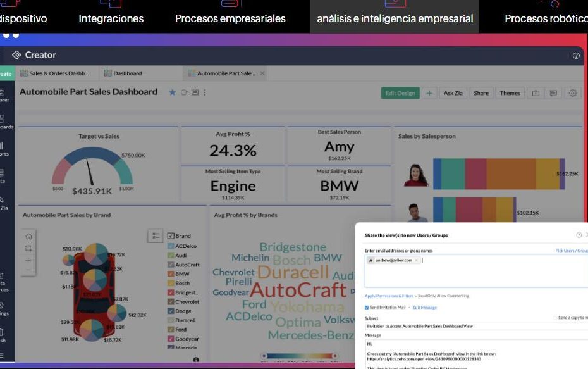This screenshot has width=588, height=369.
Task: Click left handle of profit color range slider
Action: pyautogui.click(x=264, y=356)
